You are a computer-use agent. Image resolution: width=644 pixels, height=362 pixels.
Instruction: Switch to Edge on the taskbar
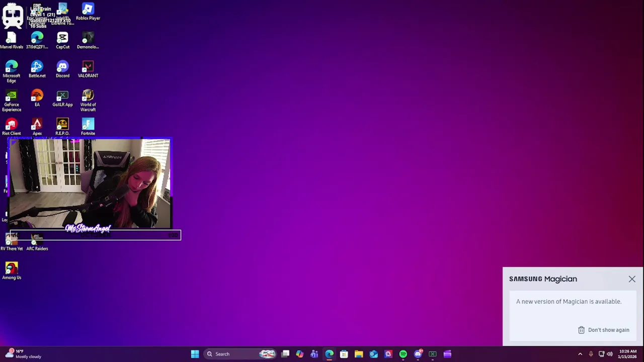coord(329,354)
